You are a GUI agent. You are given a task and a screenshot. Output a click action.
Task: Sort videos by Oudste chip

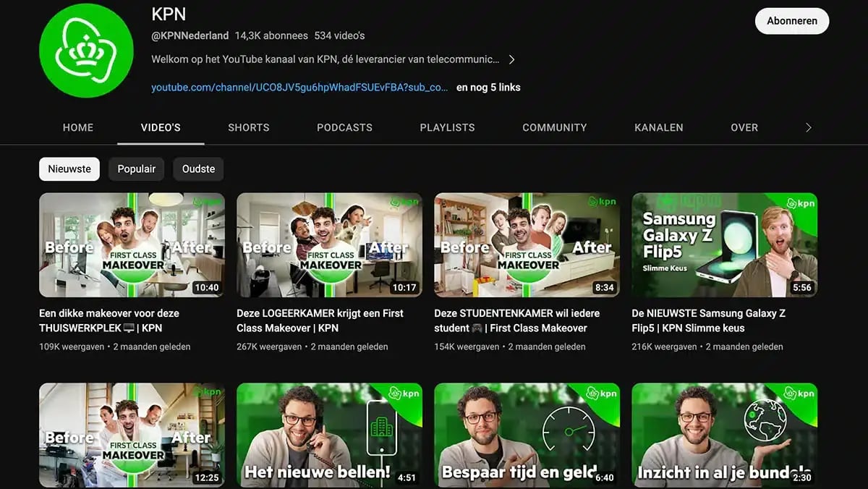[198, 169]
